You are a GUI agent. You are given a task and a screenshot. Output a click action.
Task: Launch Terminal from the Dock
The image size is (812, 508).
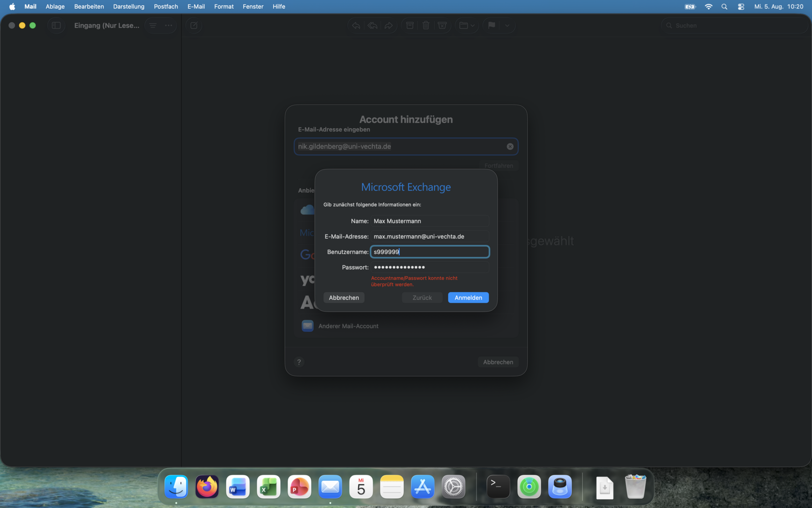coord(498,487)
